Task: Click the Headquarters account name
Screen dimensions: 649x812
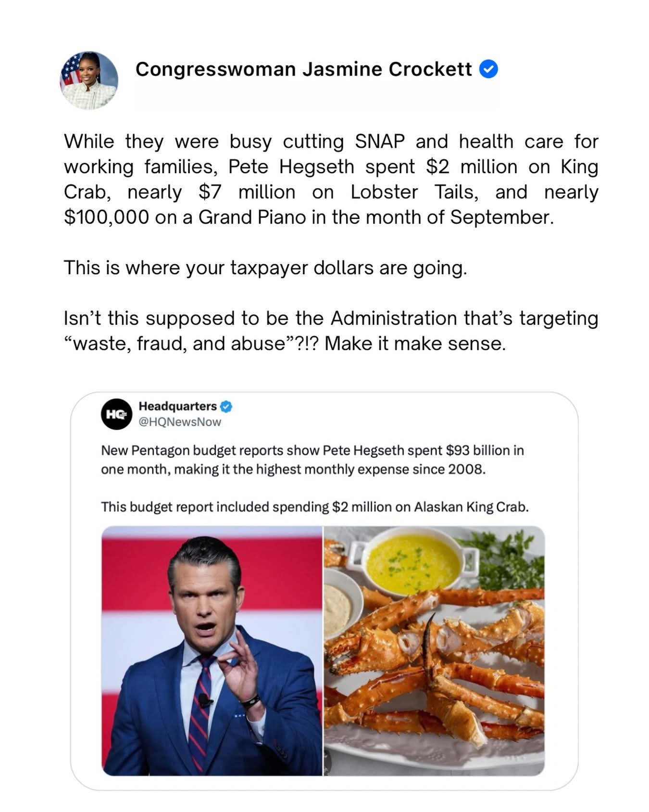Action: coord(177,406)
